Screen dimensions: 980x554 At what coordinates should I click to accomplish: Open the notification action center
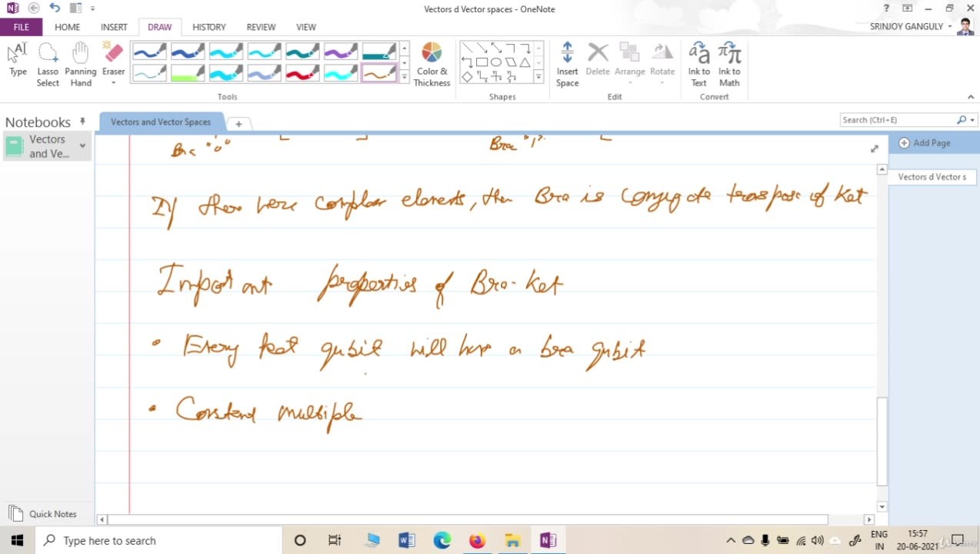tap(958, 540)
